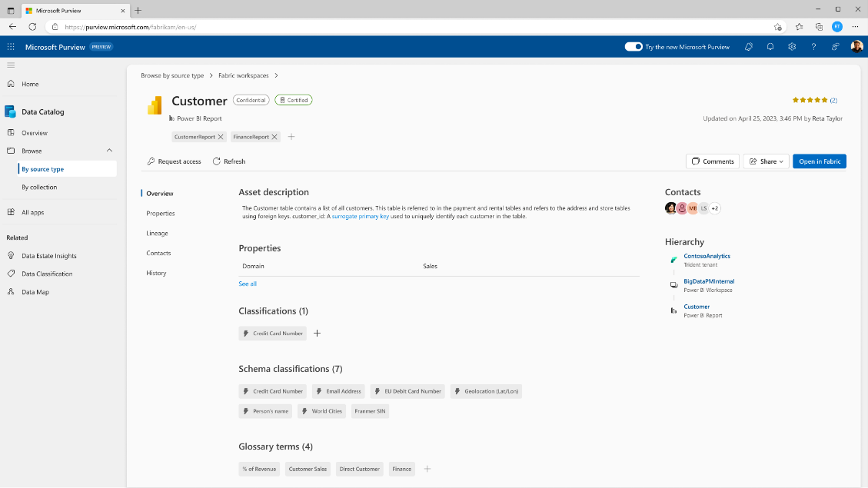
Task: Click See all properties link
Action: click(x=248, y=284)
